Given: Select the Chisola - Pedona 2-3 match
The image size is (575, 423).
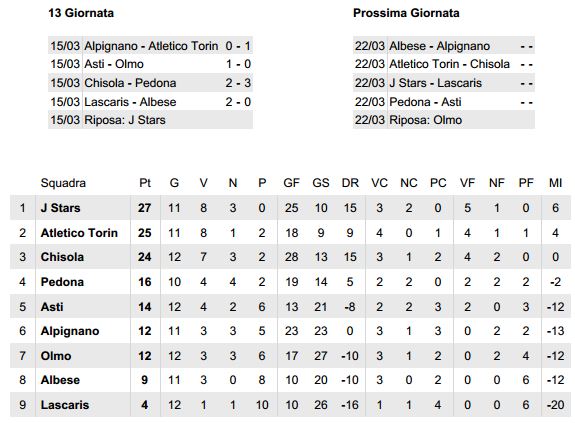Looking at the screenshot, I should 150,83.
